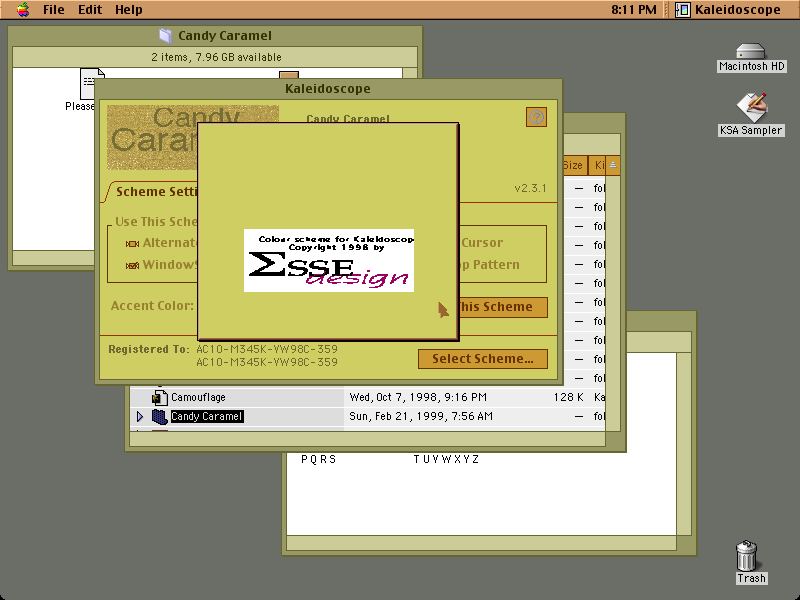800x600 pixels.
Task: Click the Select Scheme... button
Action: tap(483, 359)
